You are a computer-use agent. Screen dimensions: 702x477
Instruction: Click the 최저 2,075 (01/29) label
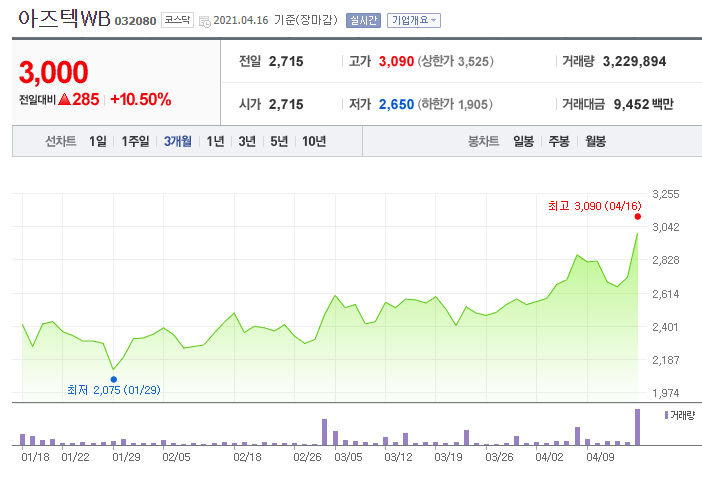114,390
